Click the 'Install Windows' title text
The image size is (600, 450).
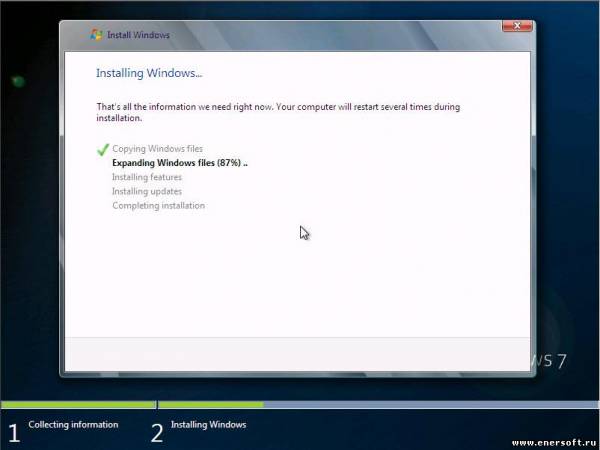click(x=138, y=35)
